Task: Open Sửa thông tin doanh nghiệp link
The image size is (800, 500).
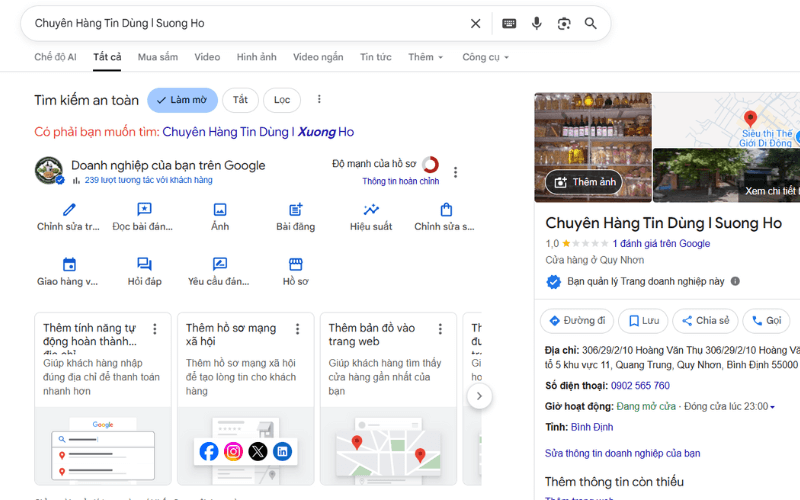Action: pyautogui.click(x=622, y=453)
